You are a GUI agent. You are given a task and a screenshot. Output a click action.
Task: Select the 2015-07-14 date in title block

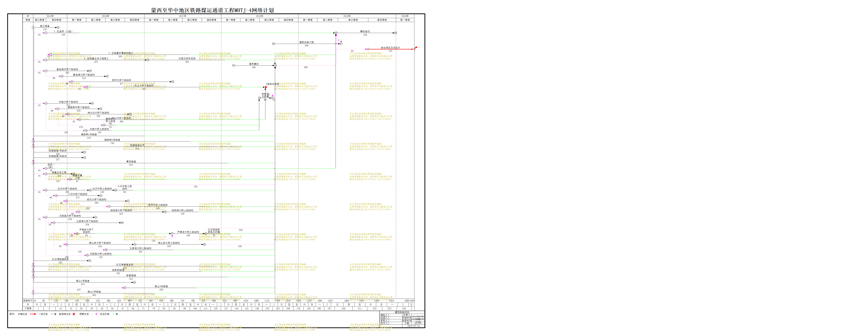pos(414,326)
